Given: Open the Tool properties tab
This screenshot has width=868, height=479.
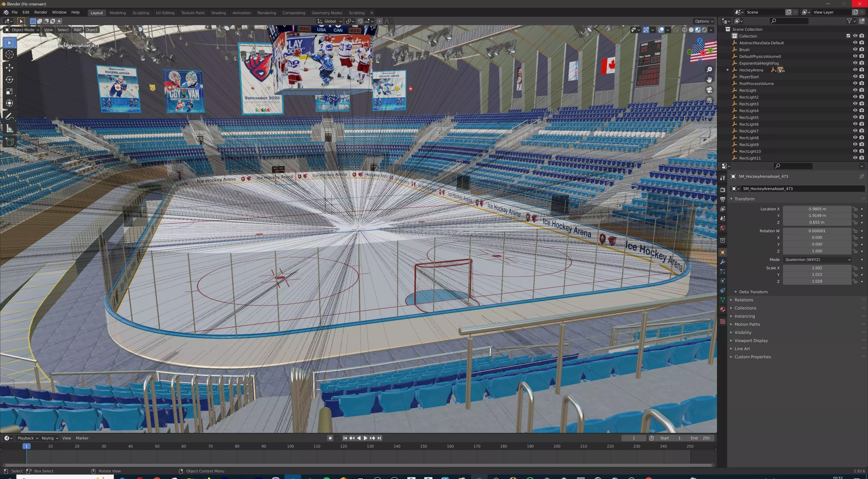Looking at the screenshot, I should (722, 178).
